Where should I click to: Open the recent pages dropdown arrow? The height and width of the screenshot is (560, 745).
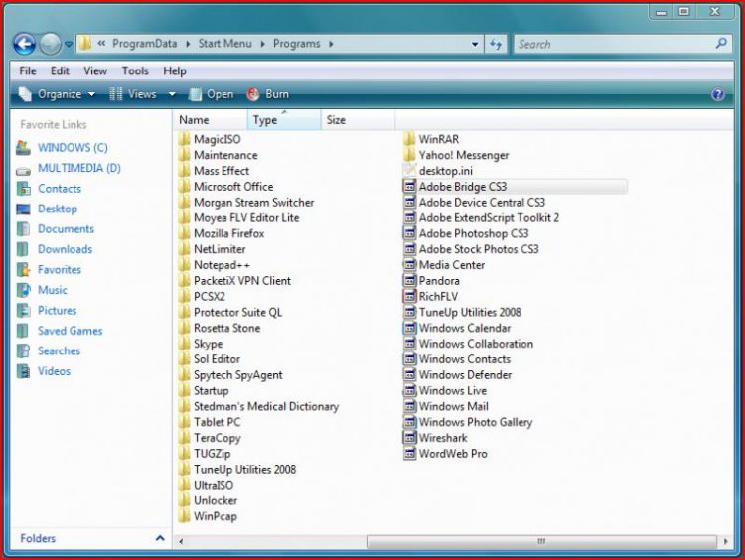tap(69, 44)
